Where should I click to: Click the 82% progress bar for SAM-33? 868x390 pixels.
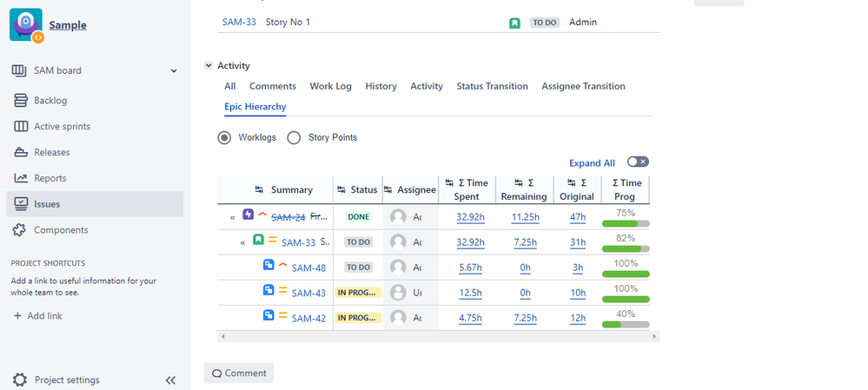pyautogui.click(x=626, y=249)
